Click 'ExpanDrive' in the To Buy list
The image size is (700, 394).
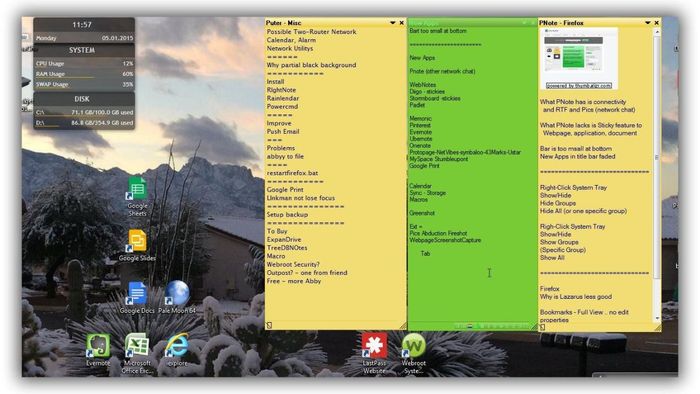click(x=283, y=240)
